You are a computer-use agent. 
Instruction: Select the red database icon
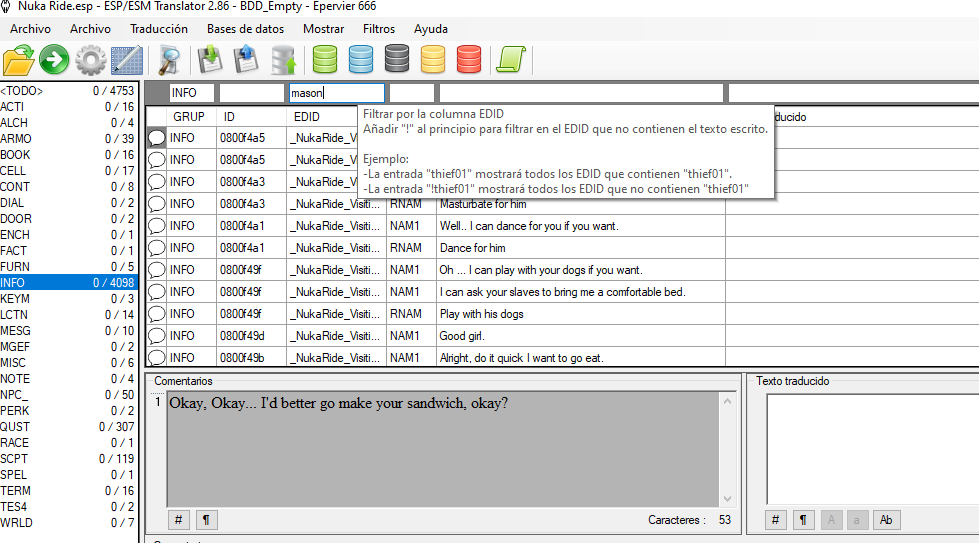pos(469,59)
